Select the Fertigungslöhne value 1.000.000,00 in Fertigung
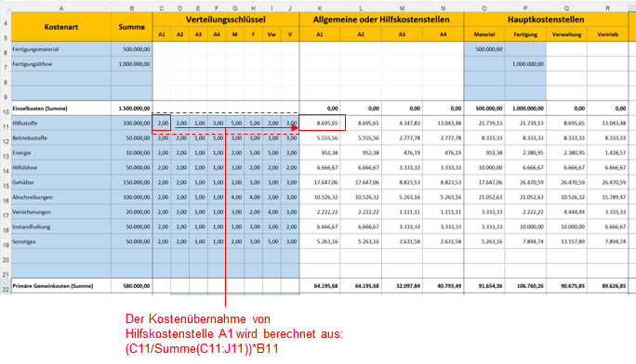This screenshot has height=364, width=636. coord(525,64)
